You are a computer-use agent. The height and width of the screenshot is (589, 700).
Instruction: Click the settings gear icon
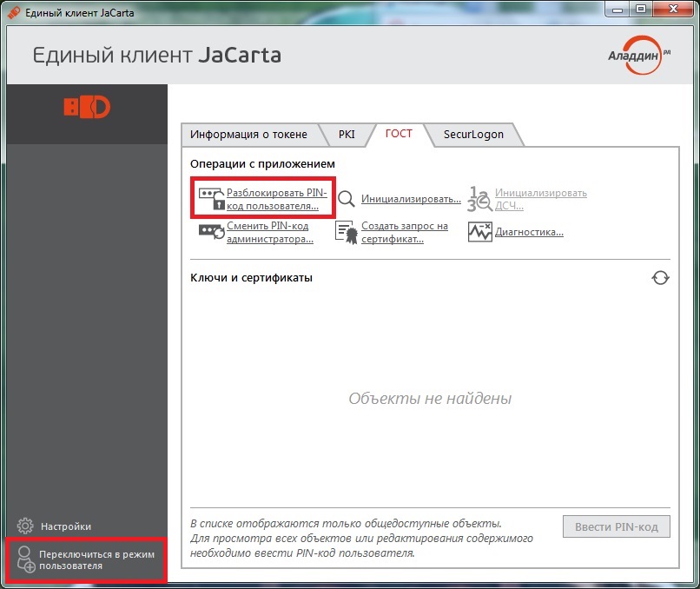[25, 526]
